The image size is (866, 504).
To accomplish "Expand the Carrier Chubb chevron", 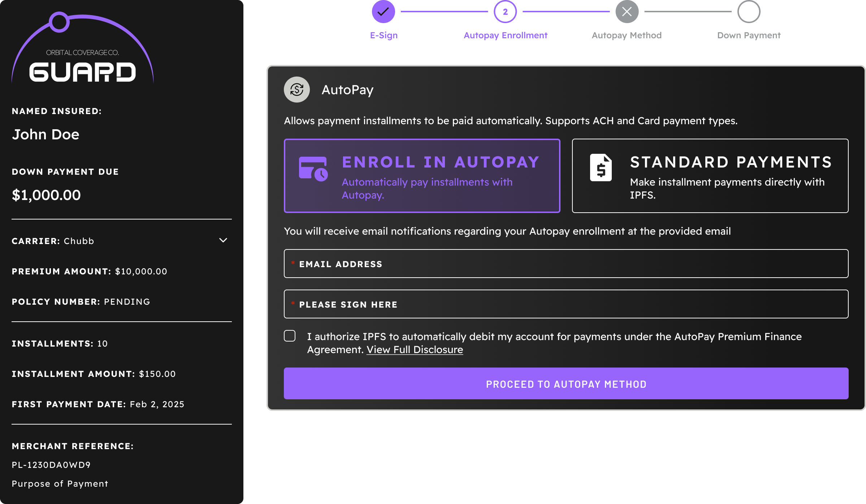I will coord(223,240).
